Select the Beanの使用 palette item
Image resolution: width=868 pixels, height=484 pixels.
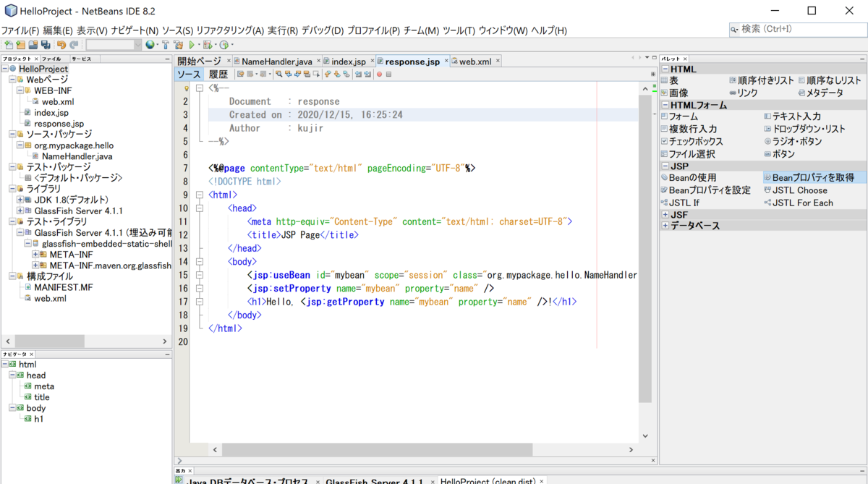pyautogui.click(x=688, y=177)
